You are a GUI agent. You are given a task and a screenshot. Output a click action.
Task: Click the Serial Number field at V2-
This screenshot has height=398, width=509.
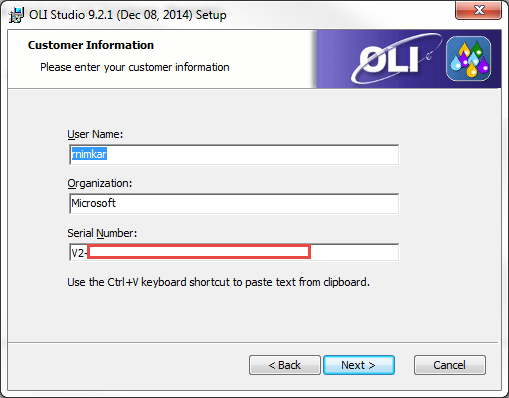point(234,252)
